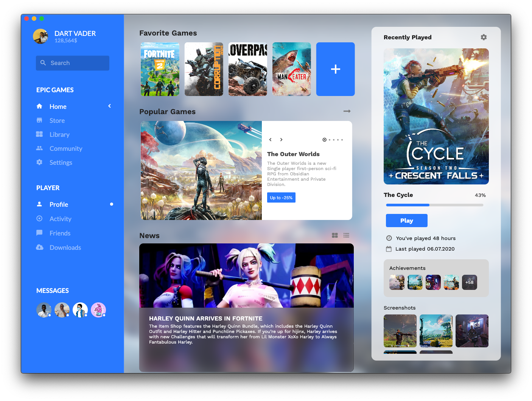
Task: Open Corruption 2029 favorite game tile
Action: (x=204, y=69)
